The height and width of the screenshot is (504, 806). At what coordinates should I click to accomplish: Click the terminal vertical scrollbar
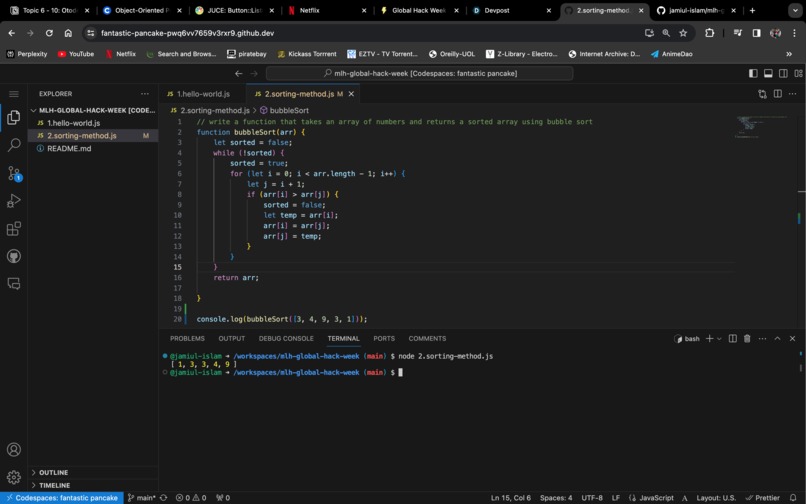coord(800,368)
